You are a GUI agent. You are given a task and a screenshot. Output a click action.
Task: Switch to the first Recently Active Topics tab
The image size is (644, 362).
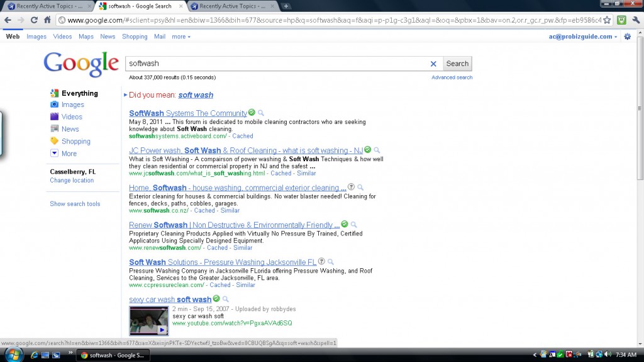(48, 6)
